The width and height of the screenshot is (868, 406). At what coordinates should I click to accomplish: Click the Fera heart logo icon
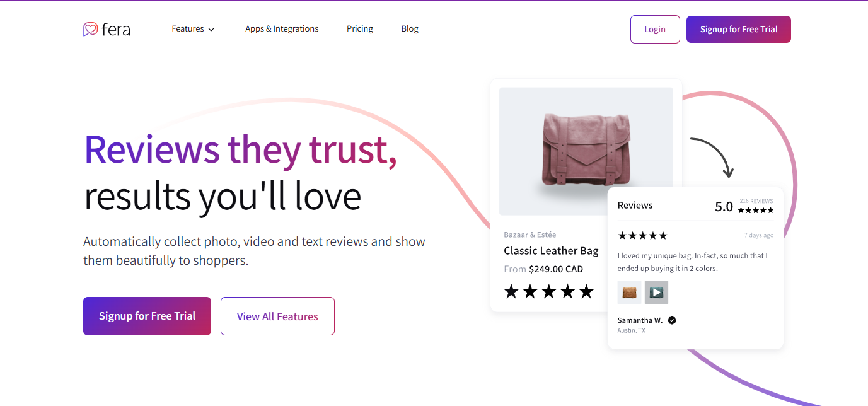(x=91, y=29)
